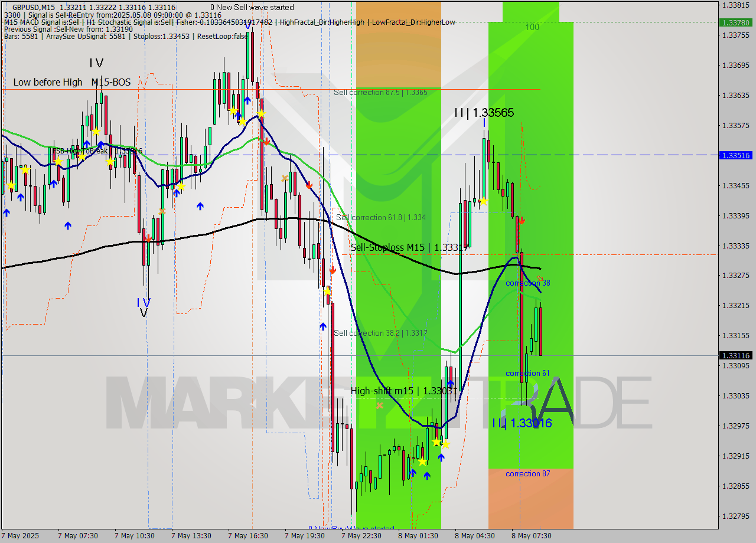
Task: Click the red down arrow sell signal at the 7 May 16:30 peak
Action: 267,142
